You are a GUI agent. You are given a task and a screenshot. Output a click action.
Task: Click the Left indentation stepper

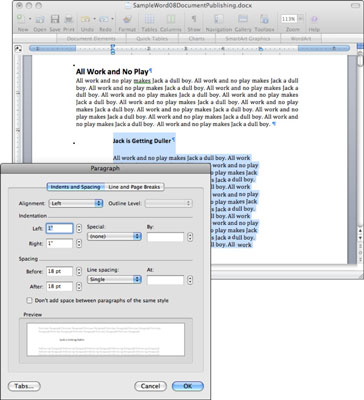[79, 229]
